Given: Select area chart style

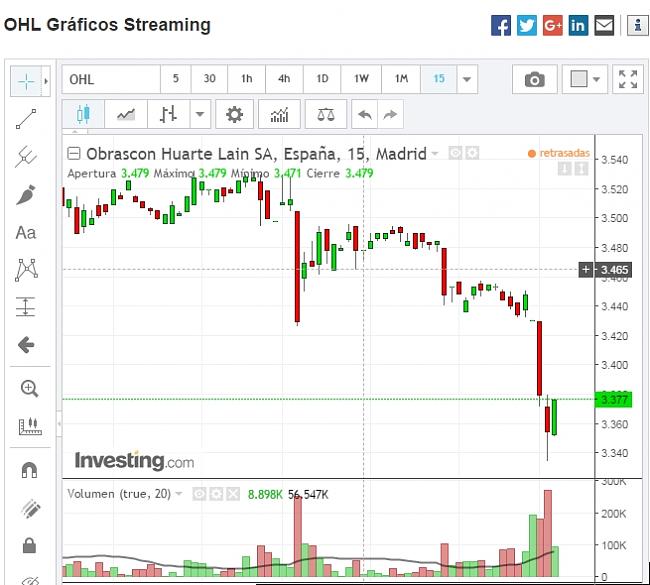Looking at the screenshot, I should (126, 114).
